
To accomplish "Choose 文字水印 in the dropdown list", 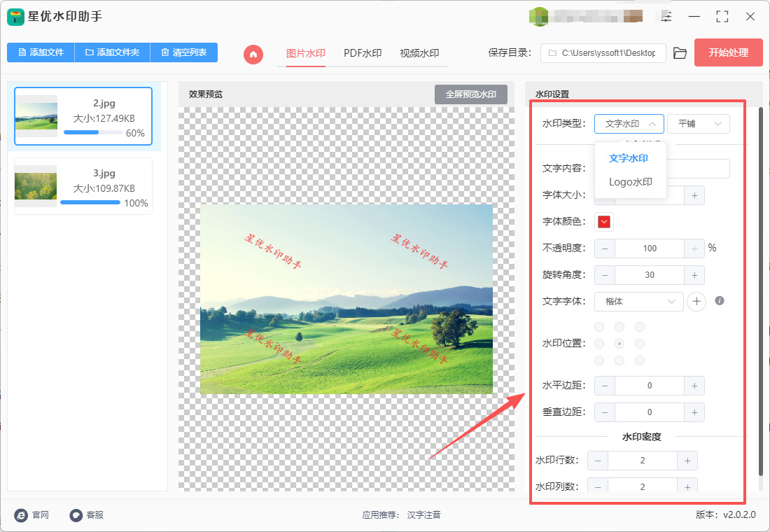I will tap(628, 158).
